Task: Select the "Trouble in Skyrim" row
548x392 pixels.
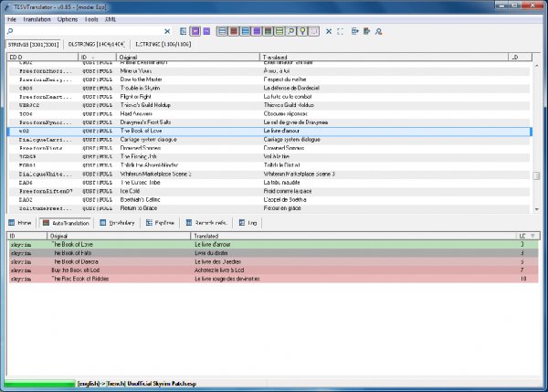Action: [x=269, y=88]
